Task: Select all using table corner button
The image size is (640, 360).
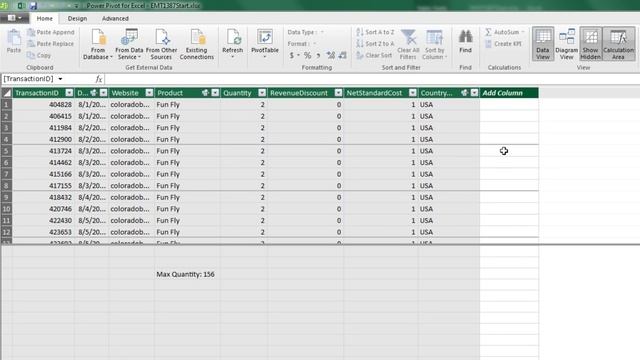Action: (x=7, y=93)
